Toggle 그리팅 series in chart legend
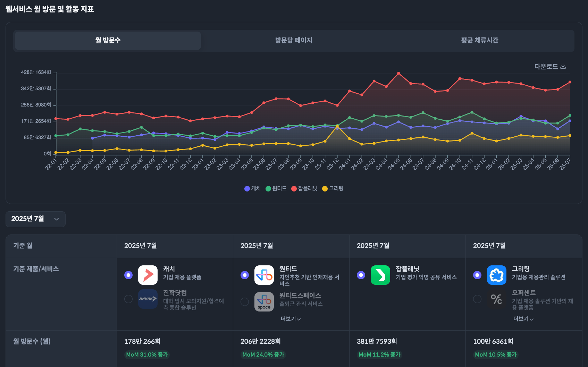The image size is (588, 367). [333, 188]
